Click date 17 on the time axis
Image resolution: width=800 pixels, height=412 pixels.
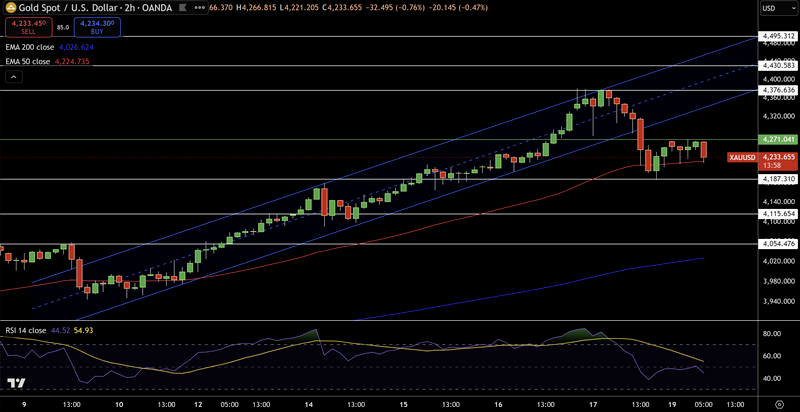589,404
